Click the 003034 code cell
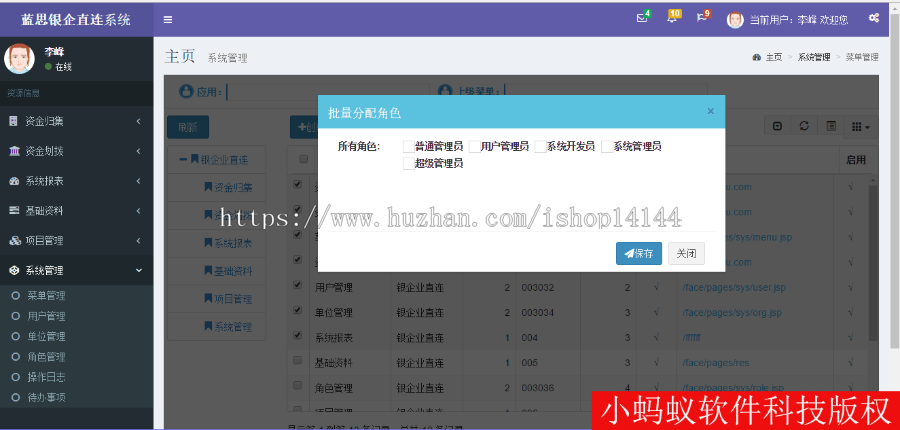This screenshot has height=430, width=900. coord(537,313)
